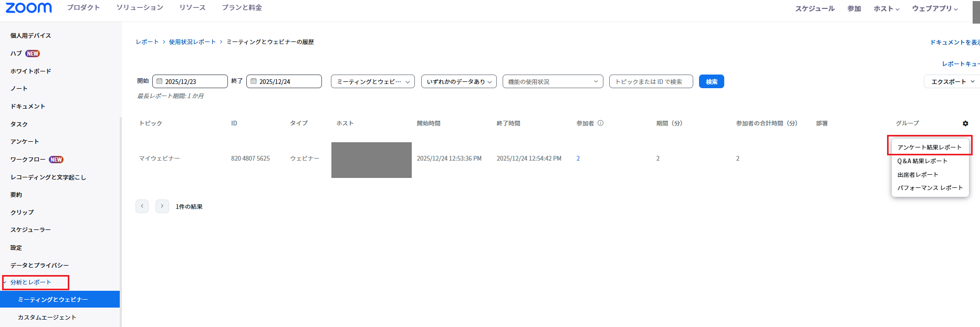Click the blue 検索 button
980x327 pixels.
(711, 81)
